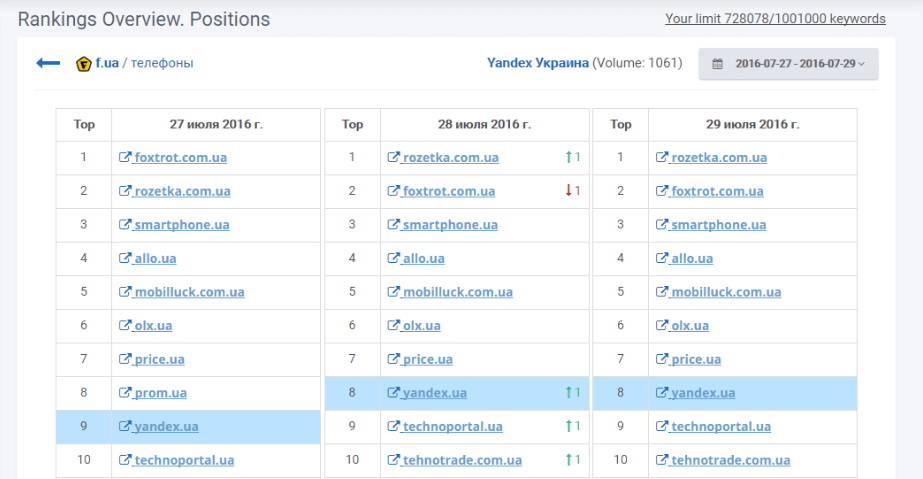923x479 pixels.
Task: Click the 28 июля 2016 г. column header
Action: pos(484,124)
